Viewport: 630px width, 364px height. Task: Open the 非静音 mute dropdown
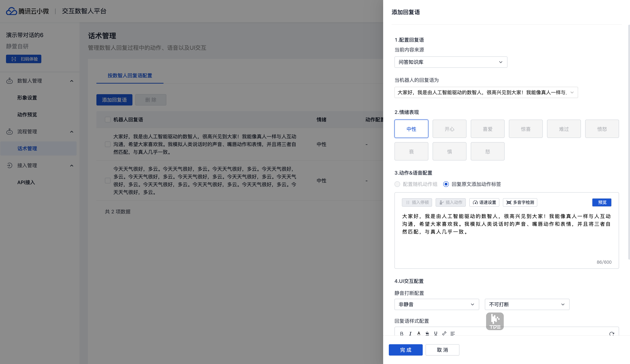(436, 304)
